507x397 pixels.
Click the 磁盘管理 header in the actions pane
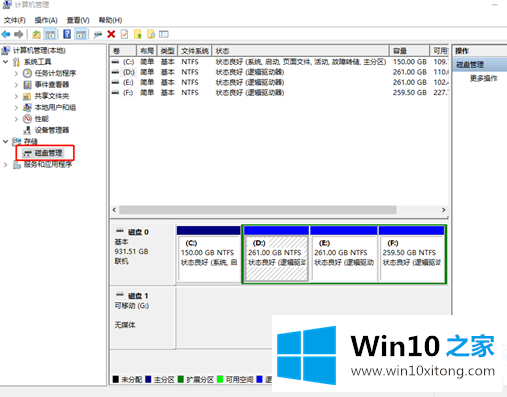point(480,65)
